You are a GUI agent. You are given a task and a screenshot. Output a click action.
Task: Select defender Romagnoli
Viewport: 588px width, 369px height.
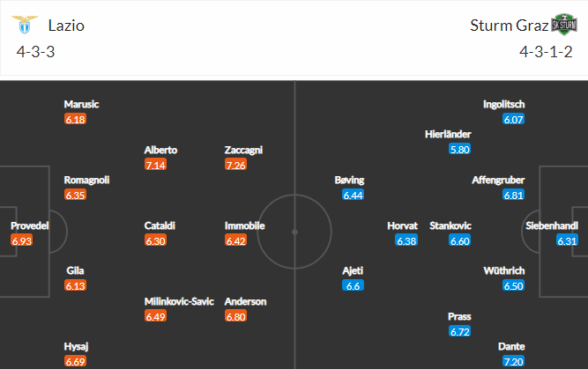(x=86, y=181)
